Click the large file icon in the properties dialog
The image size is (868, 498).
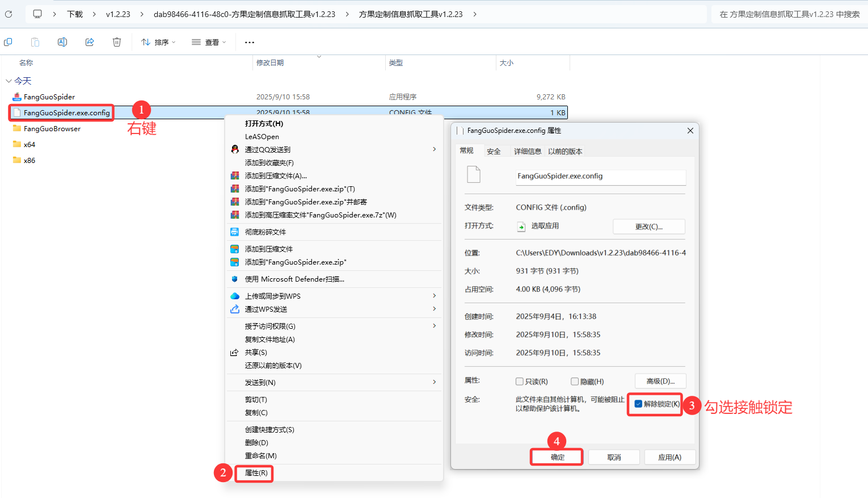pyautogui.click(x=474, y=174)
